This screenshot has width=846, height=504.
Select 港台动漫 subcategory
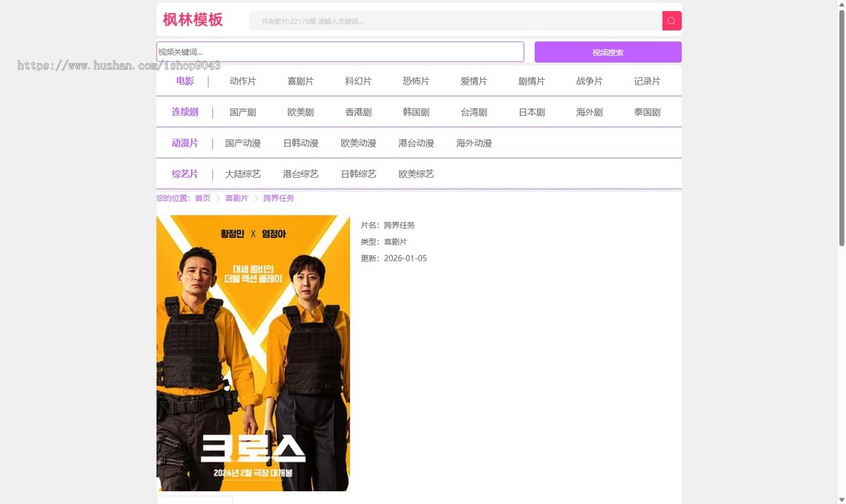pos(416,143)
